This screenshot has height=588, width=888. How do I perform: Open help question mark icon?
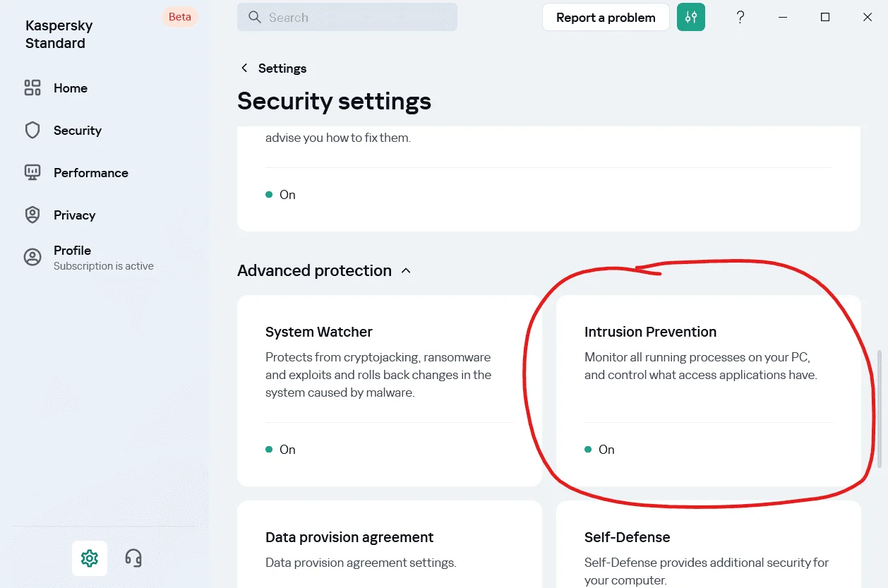tap(740, 17)
